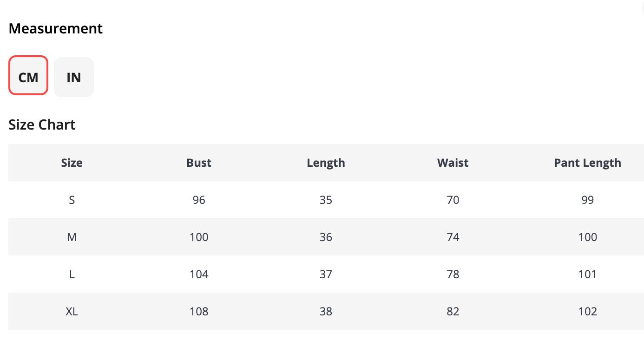
Task: Click bust value 96 in S row
Action: point(199,200)
